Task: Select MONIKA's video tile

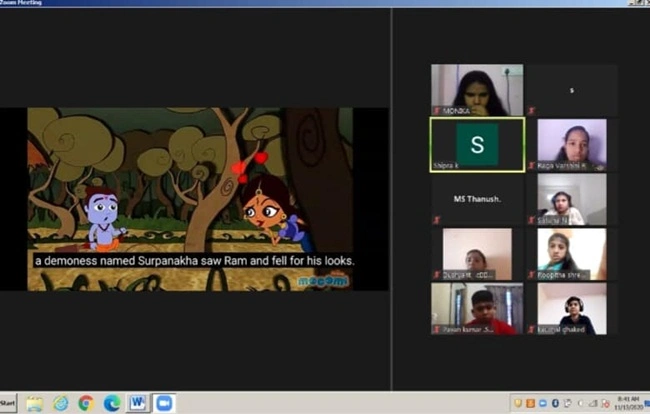Action: (477, 90)
